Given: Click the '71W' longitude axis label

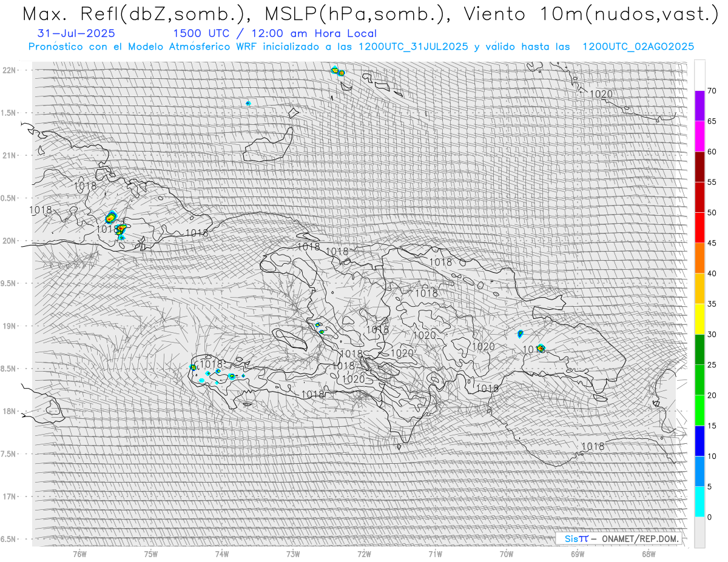Looking at the screenshot, I should tap(435, 554).
